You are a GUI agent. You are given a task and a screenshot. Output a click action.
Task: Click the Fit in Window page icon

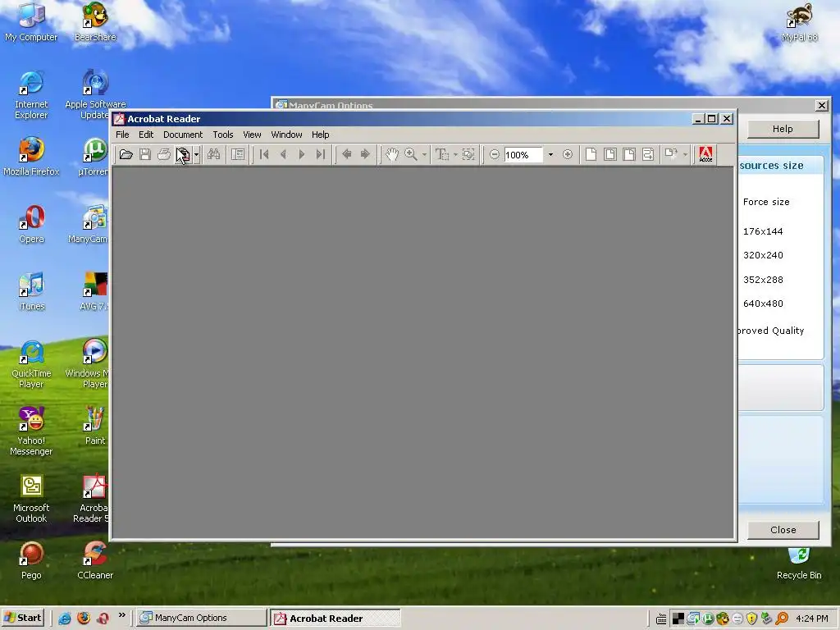pos(609,155)
